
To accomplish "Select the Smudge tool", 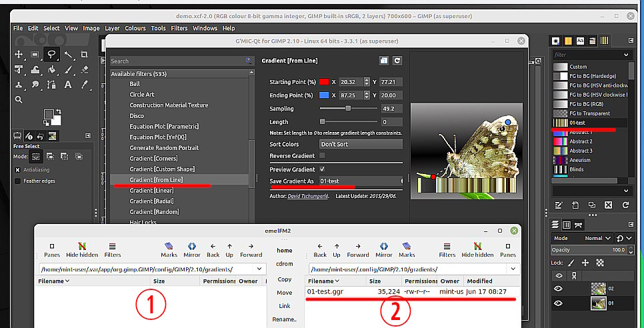I will 35,85.
